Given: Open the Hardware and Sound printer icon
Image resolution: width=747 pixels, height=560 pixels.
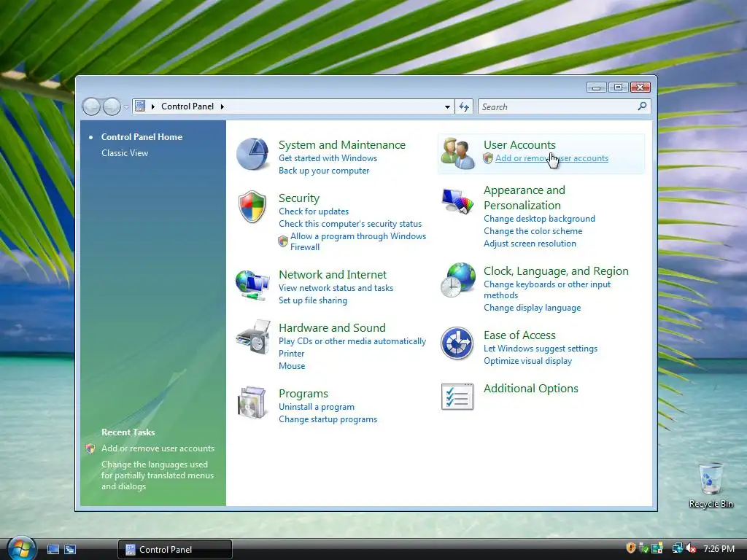Looking at the screenshot, I should click(253, 337).
